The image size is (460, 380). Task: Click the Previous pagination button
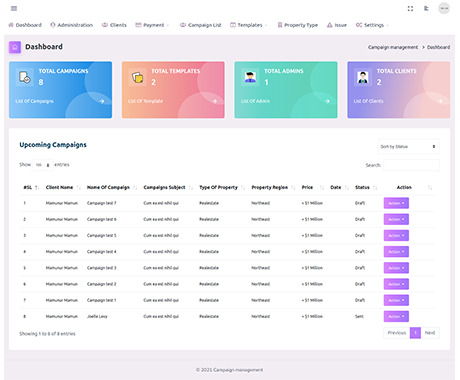tap(397, 333)
